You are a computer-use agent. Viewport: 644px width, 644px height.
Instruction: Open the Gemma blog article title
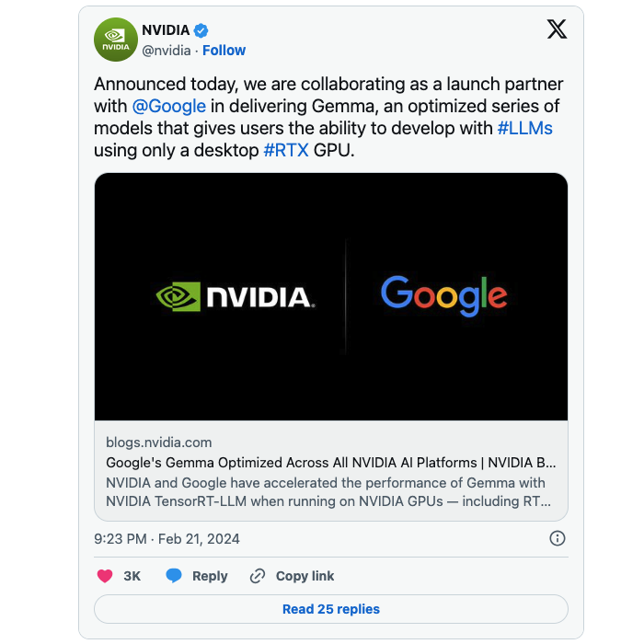pyautogui.click(x=330, y=463)
